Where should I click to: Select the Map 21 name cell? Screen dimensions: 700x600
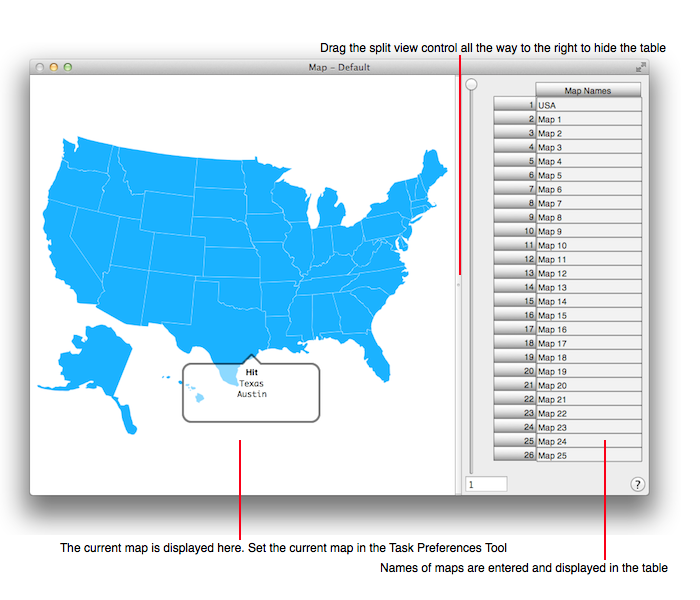click(588, 399)
